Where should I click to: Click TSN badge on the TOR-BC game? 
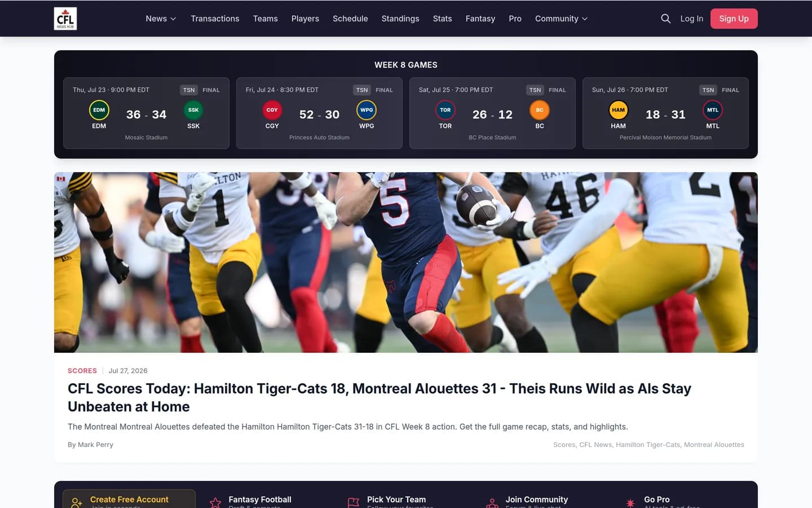pyautogui.click(x=535, y=90)
